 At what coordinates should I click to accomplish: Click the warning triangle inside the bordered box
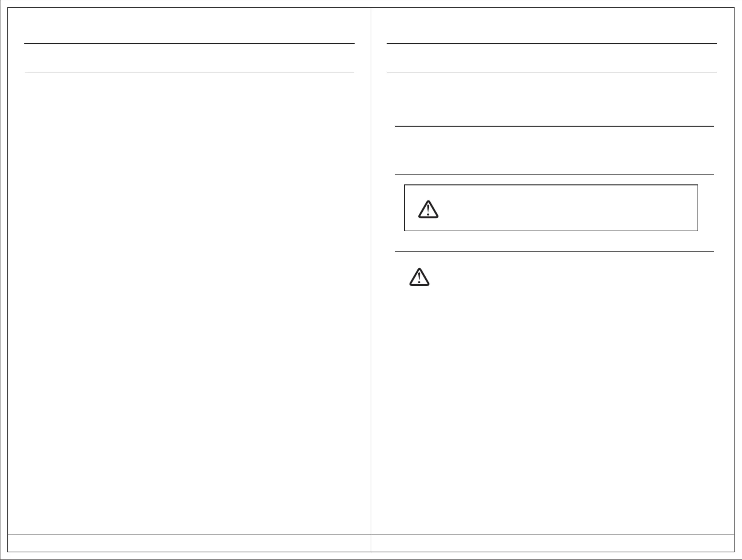point(428,209)
